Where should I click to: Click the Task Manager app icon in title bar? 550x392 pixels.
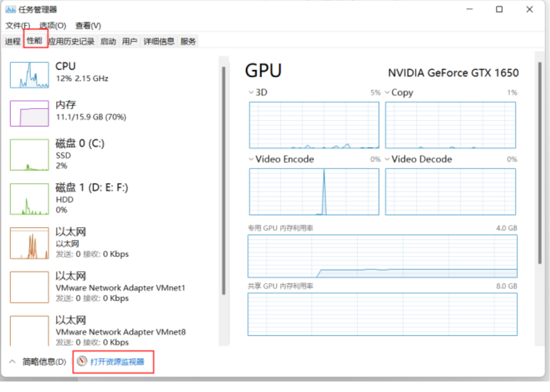click(11, 10)
